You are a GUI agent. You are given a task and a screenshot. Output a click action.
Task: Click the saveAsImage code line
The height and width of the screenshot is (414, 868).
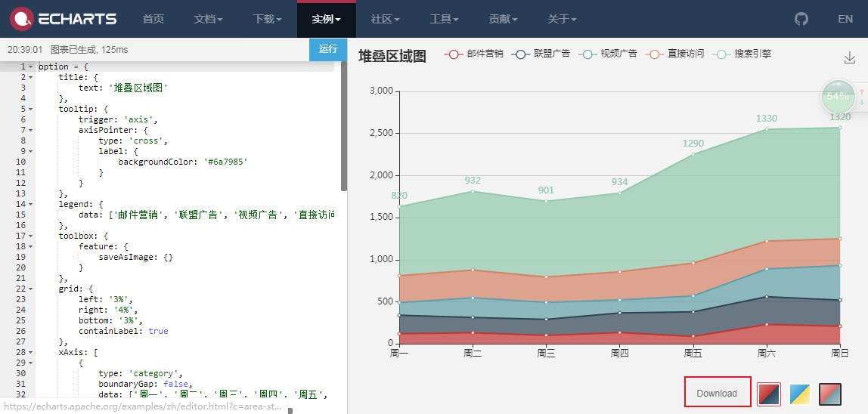[135, 258]
